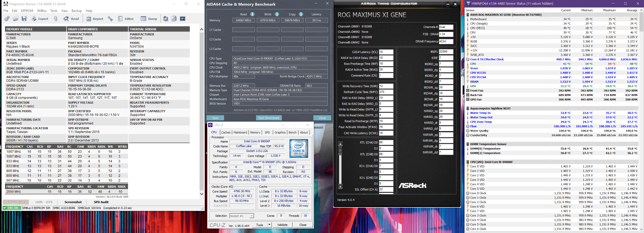This screenshot has width=644, height=233.
Task: Click the Vcore voltage sensor icon in HWiNFO
Action: [468, 68]
